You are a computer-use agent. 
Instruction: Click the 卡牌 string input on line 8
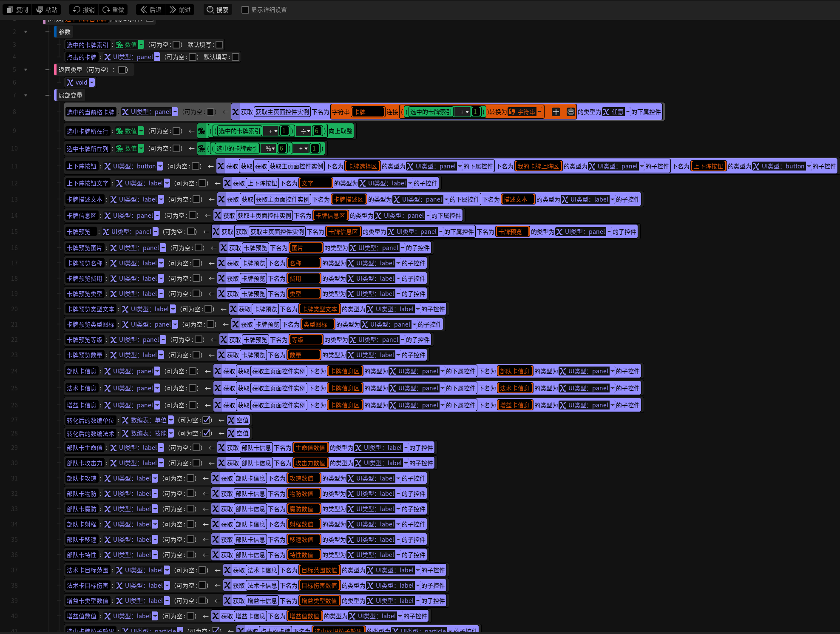(x=368, y=112)
